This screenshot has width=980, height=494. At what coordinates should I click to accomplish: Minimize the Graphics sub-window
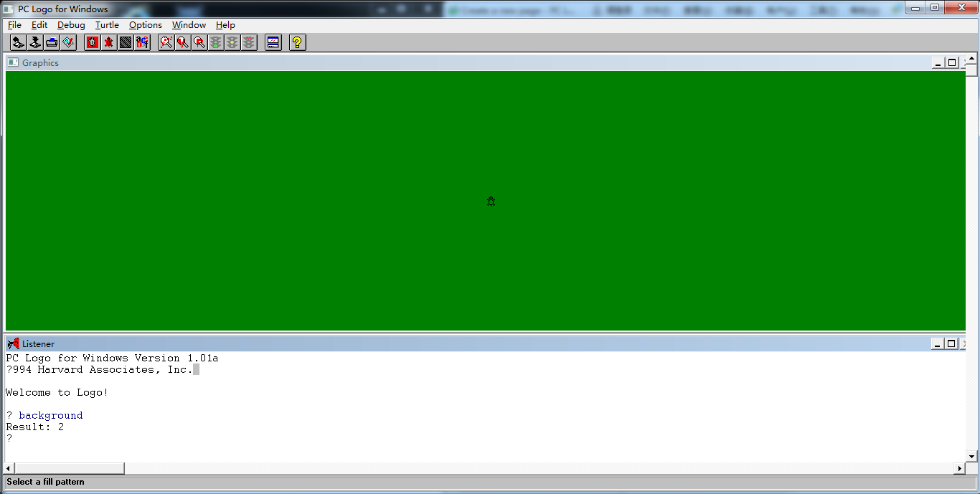pyautogui.click(x=938, y=62)
